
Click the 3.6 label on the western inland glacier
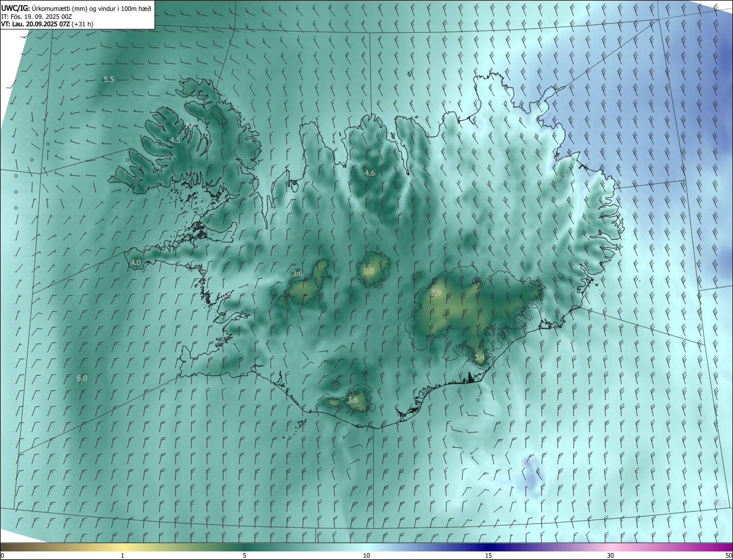(x=297, y=274)
